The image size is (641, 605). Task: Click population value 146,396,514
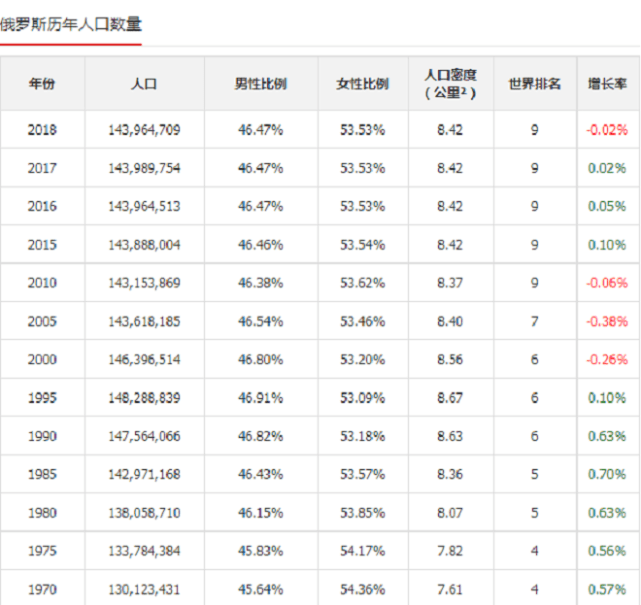point(144,359)
